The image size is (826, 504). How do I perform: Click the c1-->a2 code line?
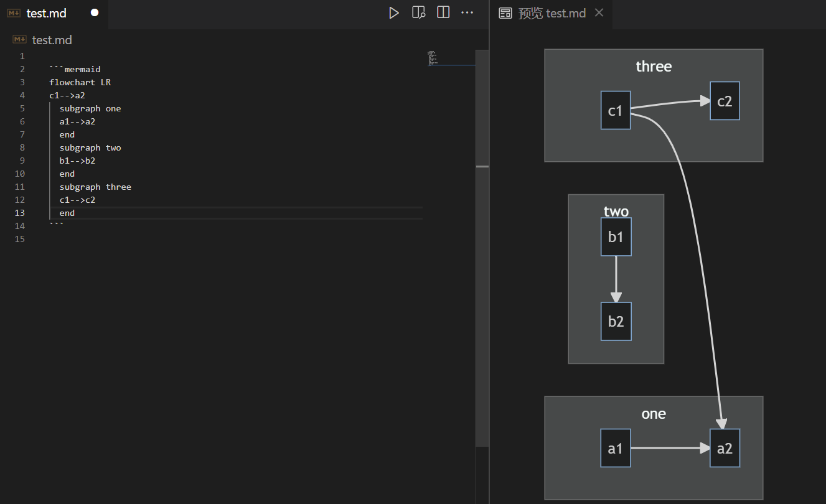point(67,95)
